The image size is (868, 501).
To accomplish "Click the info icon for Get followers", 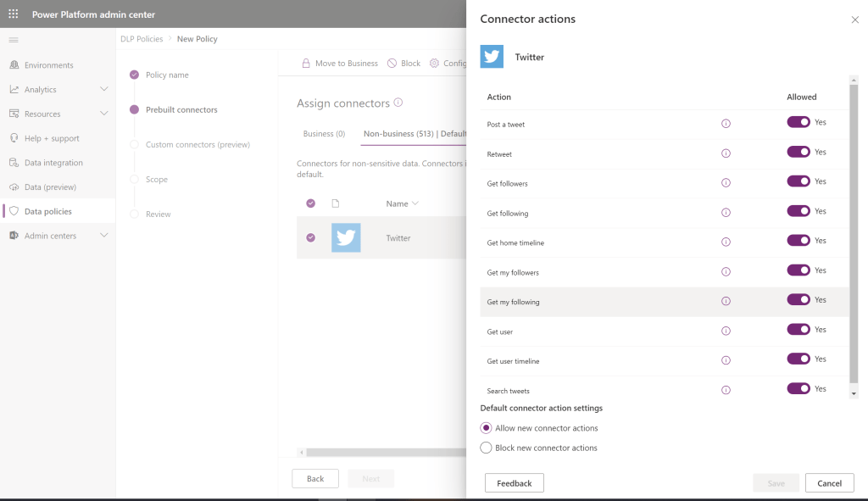I will [726, 183].
